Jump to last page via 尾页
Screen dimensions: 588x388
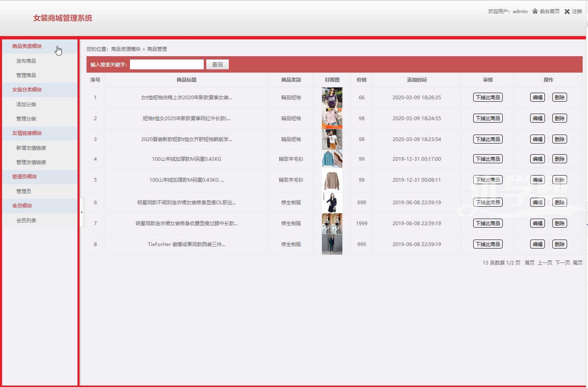pyautogui.click(x=577, y=263)
